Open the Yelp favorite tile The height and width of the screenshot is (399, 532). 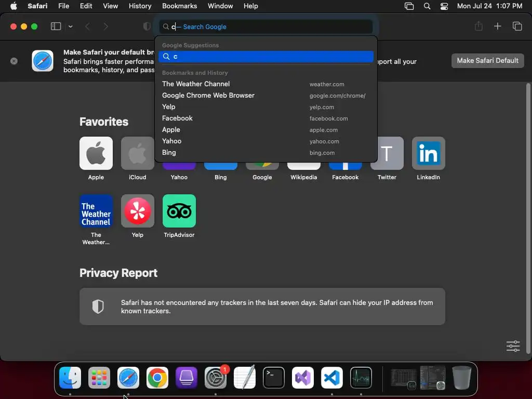[x=137, y=211]
